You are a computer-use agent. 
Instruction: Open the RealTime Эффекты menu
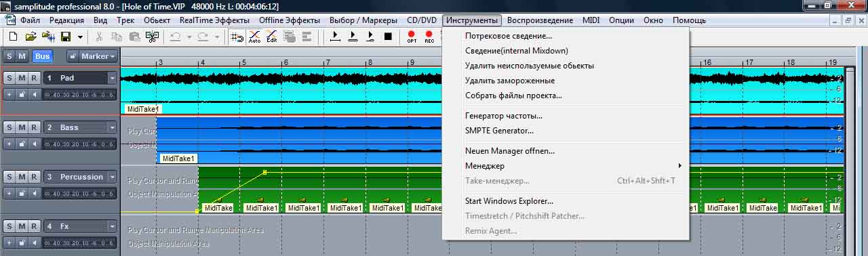(214, 20)
